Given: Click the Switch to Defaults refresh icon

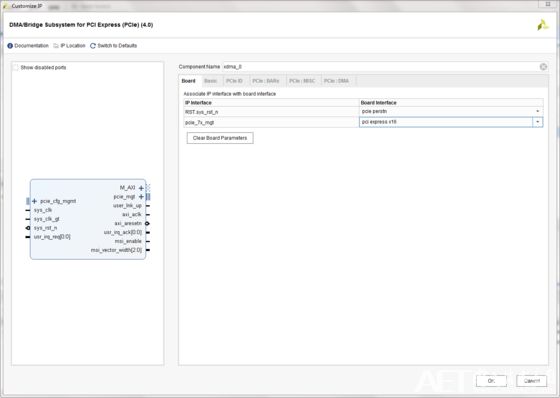Looking at the screenshot, I should (x=93, y=46).
